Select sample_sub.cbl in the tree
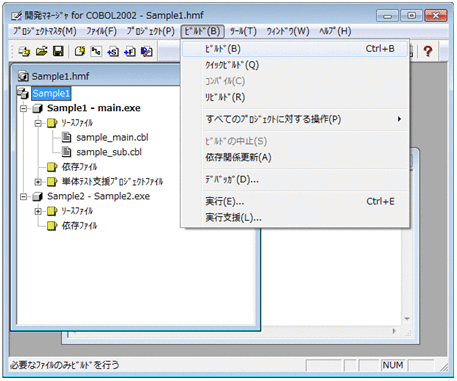This screenshot has width=457, height=381. (x=109, y=152)
